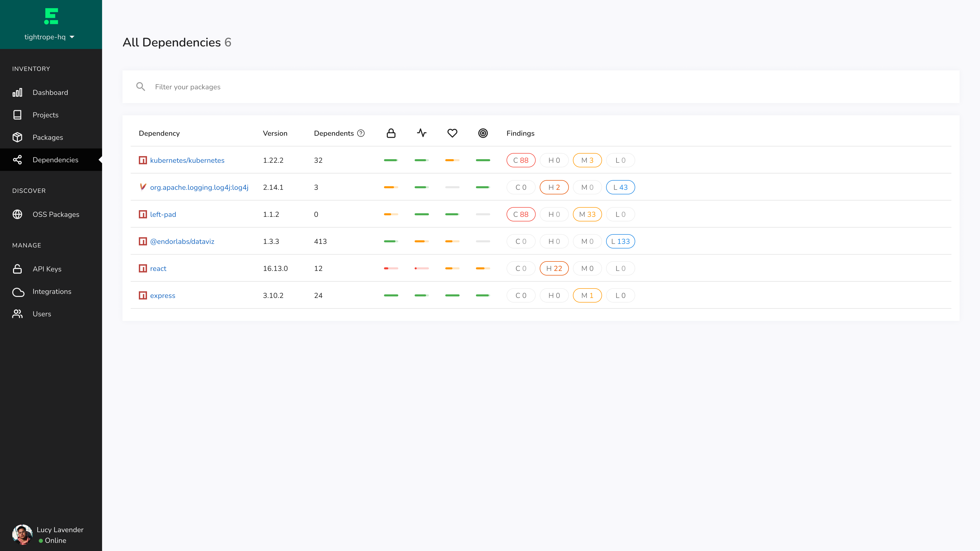Click the C 88 badge for kubernetes
980x551 pixels.
coord(520,160)
